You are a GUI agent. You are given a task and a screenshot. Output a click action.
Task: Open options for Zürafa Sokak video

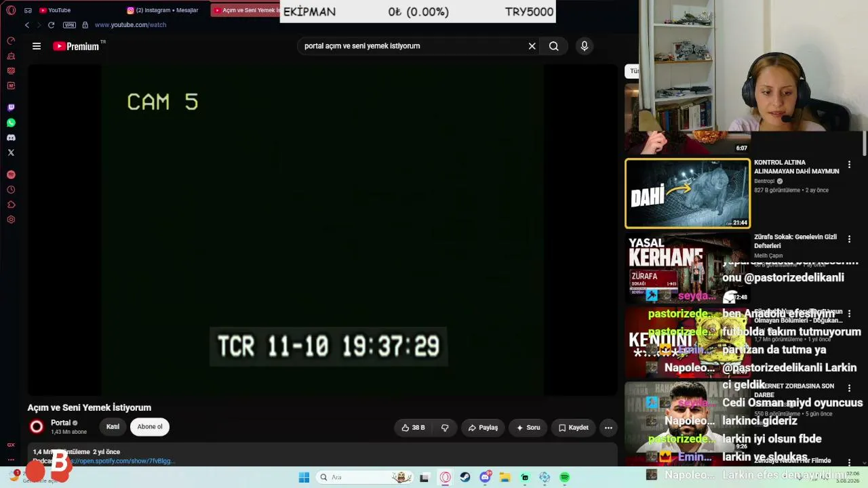click(x=849, y=239)
